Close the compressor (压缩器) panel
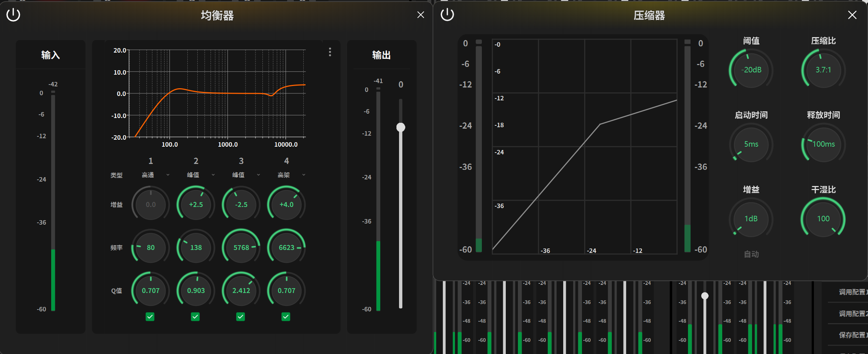The height and width of the screenshot is (354, 868). (852, 15)
